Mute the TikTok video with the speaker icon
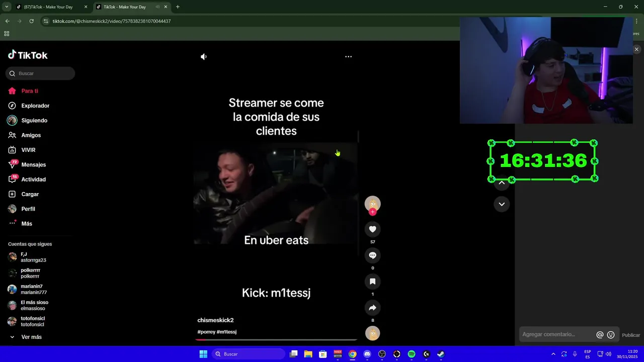The image size is (644, 362). 204,57
